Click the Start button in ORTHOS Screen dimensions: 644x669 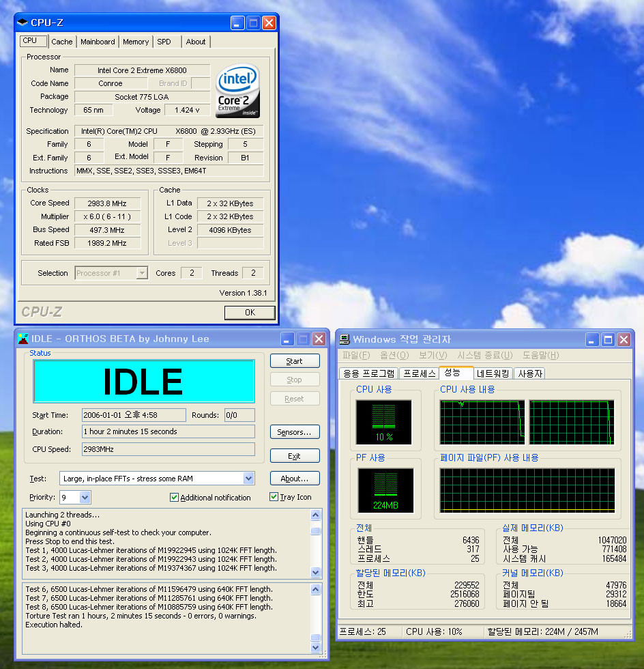click(x=295, y=361)
